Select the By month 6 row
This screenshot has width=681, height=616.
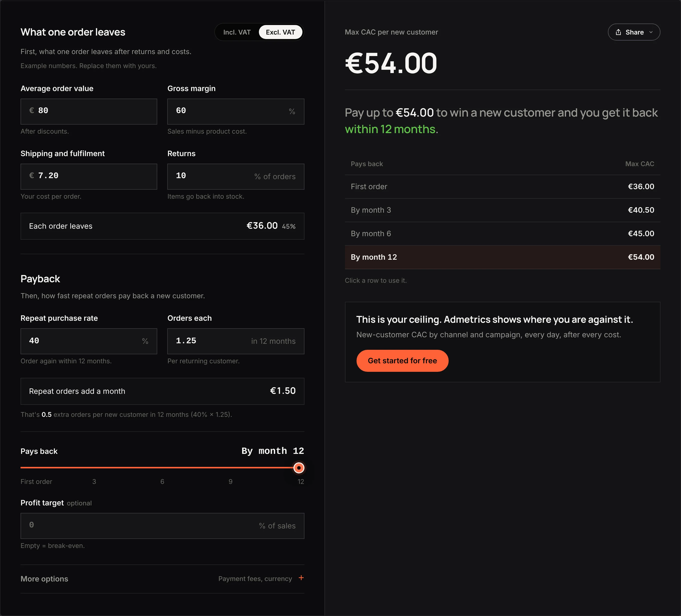tap(502, 234)
